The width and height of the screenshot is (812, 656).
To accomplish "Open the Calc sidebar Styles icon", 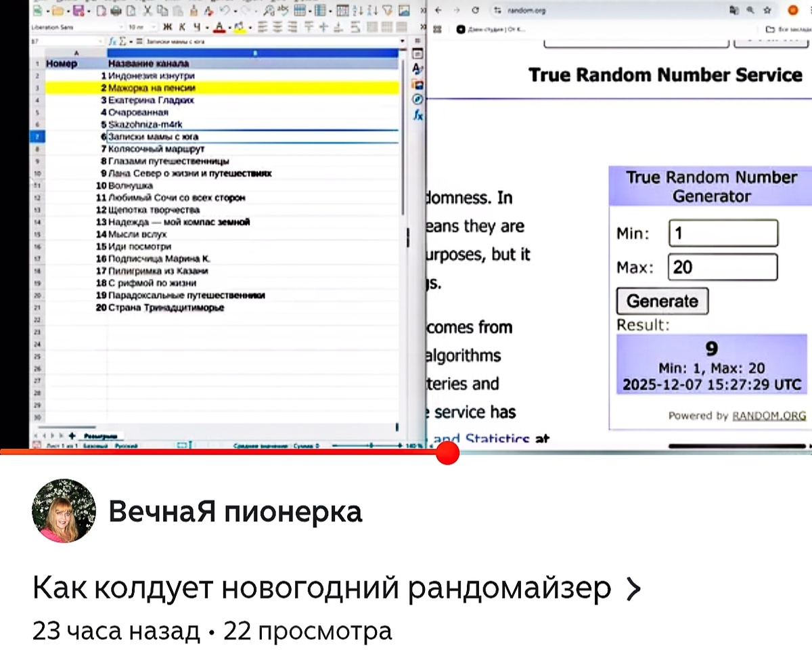I will click(x=418, y=69).
